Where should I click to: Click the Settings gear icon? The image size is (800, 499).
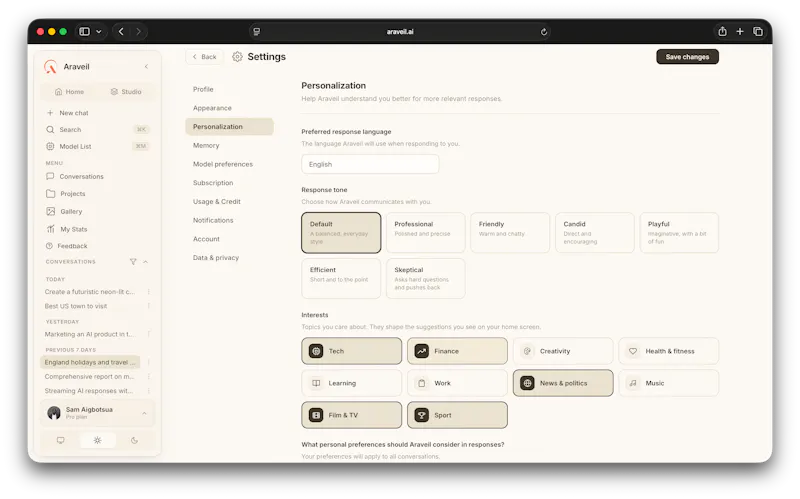click(x=237, y=57)
